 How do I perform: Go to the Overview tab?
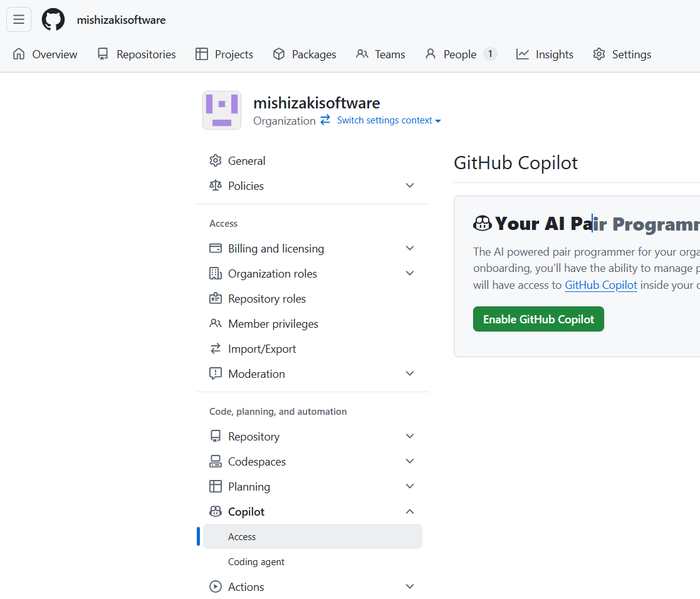(44, 55)
